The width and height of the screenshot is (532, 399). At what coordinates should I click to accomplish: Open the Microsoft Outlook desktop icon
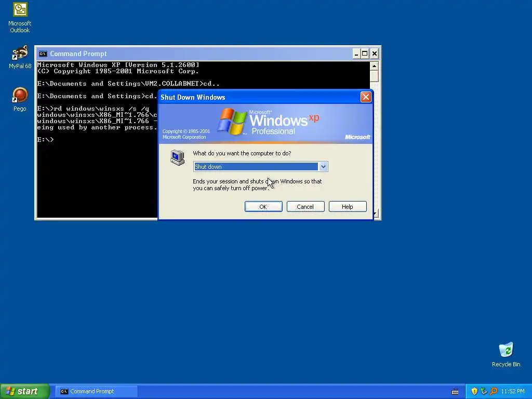(20, 18)
